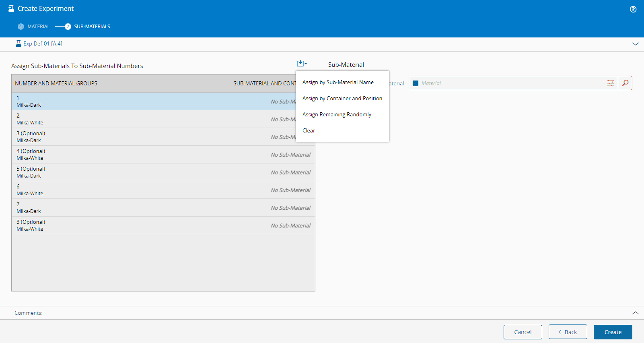The image size is (644, 343).
Task: Expand the Exp Def-01 header chevron
Action: 635,44
